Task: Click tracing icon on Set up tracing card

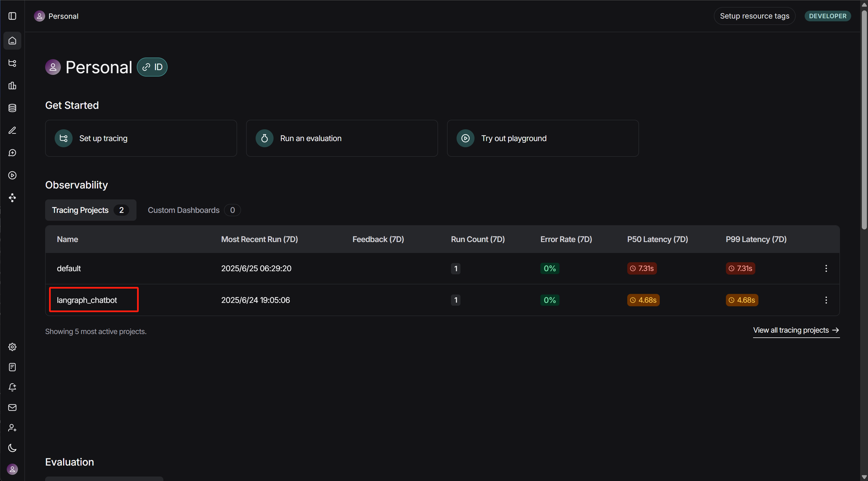Action: tap(64, 138)
